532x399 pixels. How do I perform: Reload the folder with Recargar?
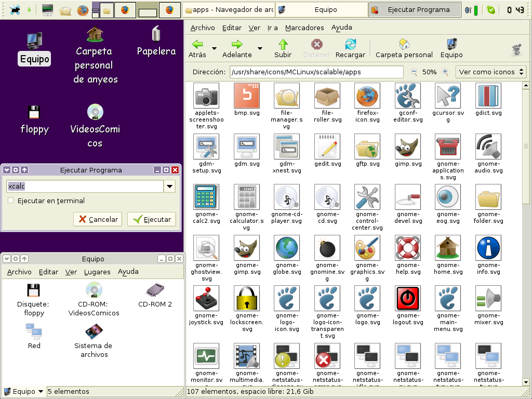click(350, 48)
